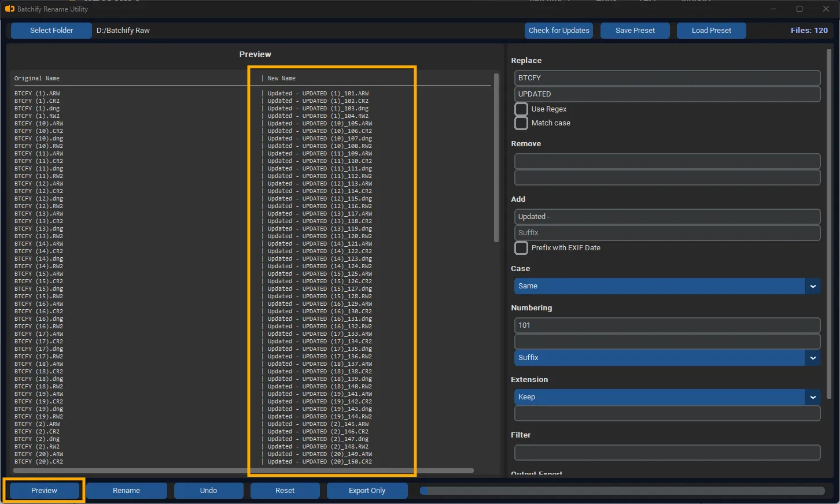
Task: Save the current preset
Action: tap(635, 30)
